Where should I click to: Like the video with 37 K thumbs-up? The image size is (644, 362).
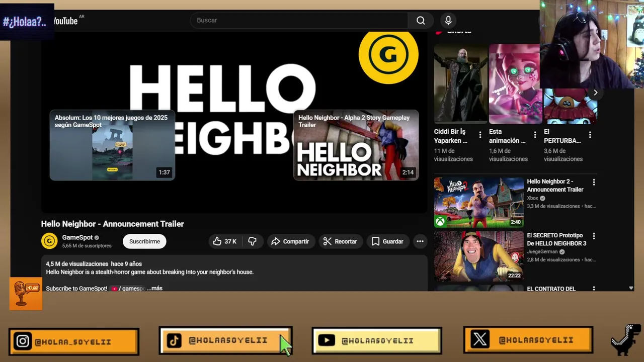point(224,241)
